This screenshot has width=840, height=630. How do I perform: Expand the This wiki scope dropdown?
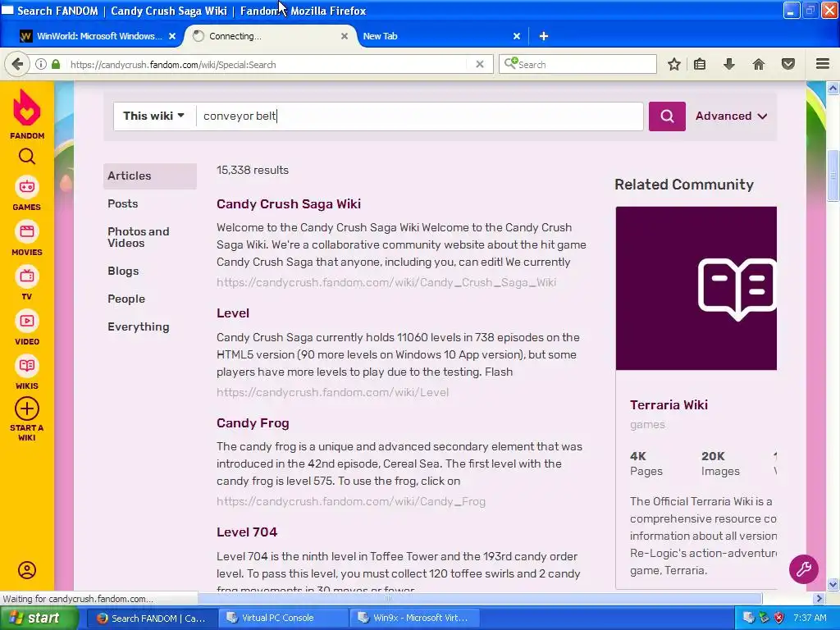click(x=153, y=116)
